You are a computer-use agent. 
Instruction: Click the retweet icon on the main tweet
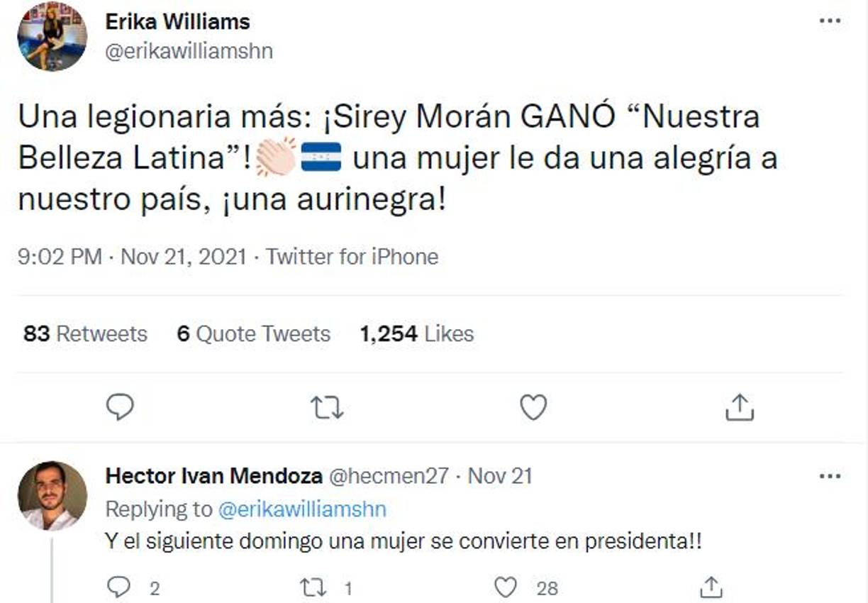327,406
